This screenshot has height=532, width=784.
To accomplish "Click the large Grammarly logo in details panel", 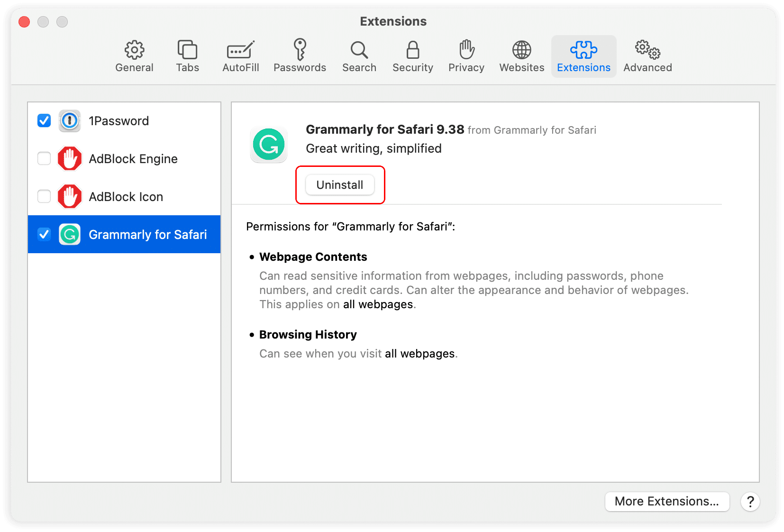I will [x=269, y=145].
